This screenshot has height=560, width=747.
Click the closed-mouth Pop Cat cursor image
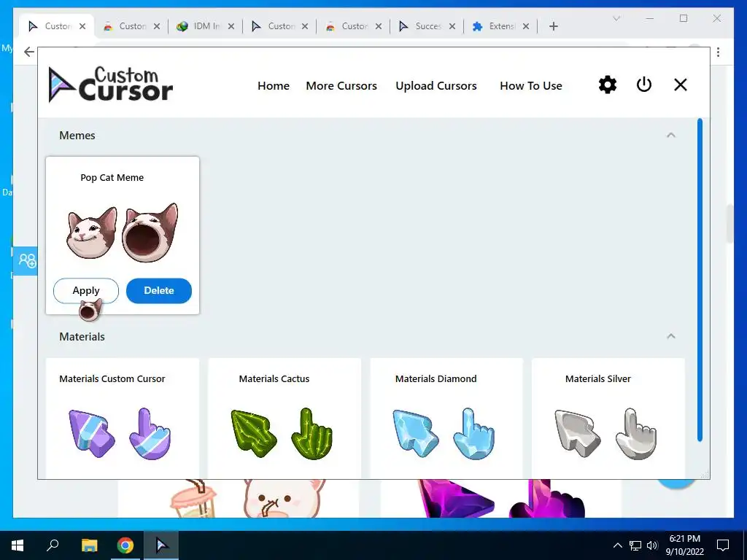[x=91, y=233]
